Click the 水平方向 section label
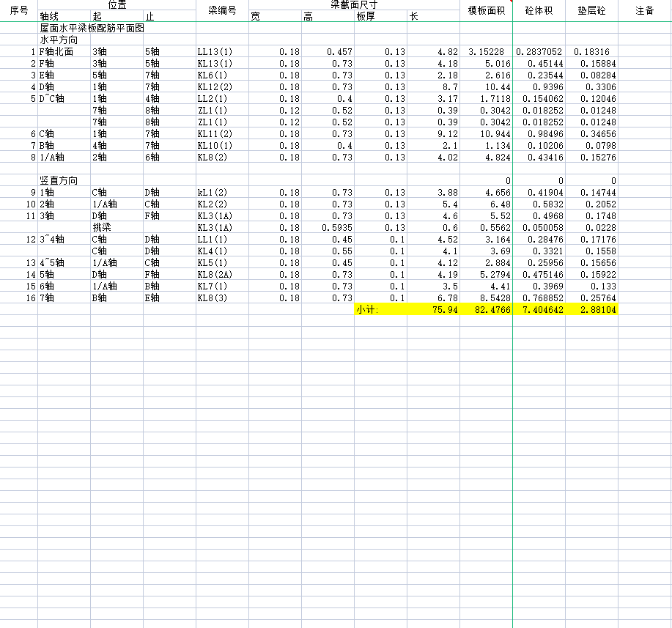The height and width of the screenshot is (628, 672). coord(59,40)
